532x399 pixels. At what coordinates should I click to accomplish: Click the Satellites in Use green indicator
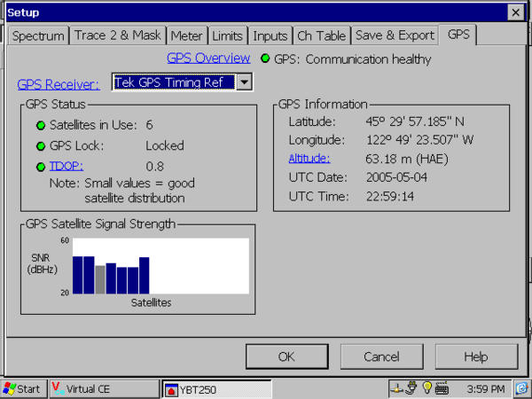click(x=40, y=125)
